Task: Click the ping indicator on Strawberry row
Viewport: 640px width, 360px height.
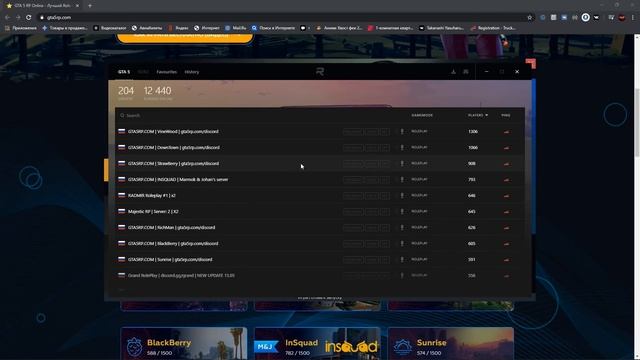Action: coord(506,164)
